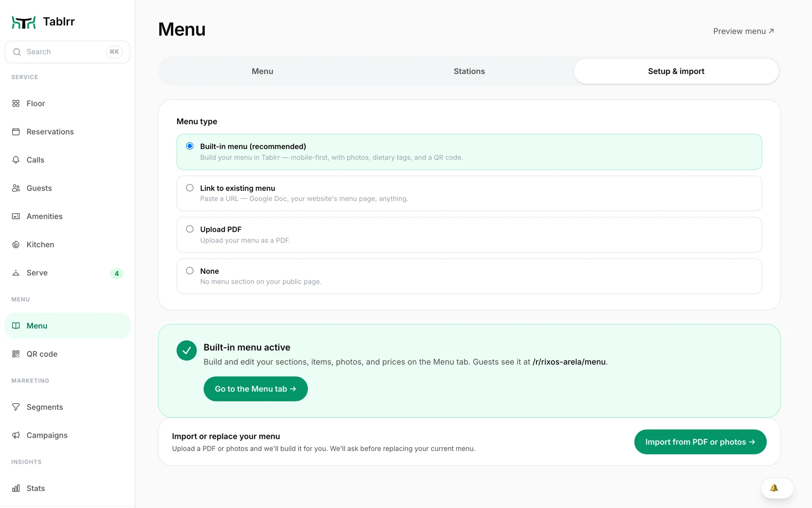The image size is (812, 508).
Task: Open Reservations in the sidebar
Action: 67,132
